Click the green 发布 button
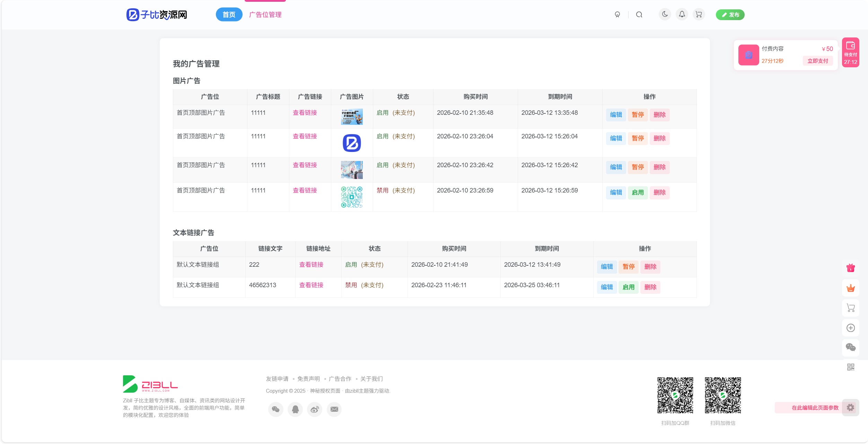 pyautogui.click(x=730, y=15)
